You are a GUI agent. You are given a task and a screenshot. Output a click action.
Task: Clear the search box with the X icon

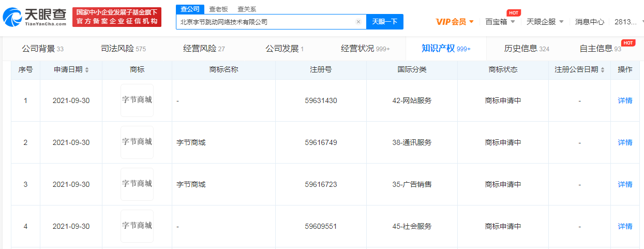[358, 22]
